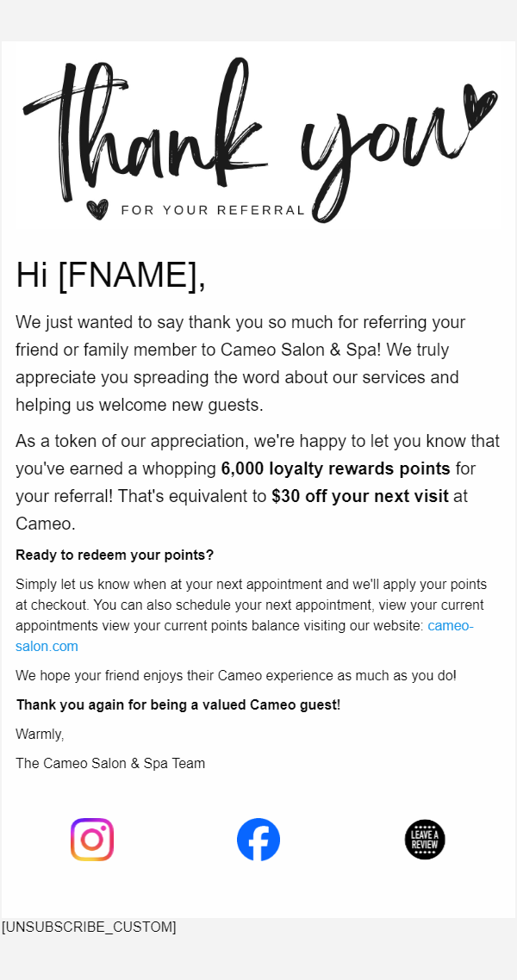Click the 'We hope your friend enjoys' sentence

tap(235, 675)
